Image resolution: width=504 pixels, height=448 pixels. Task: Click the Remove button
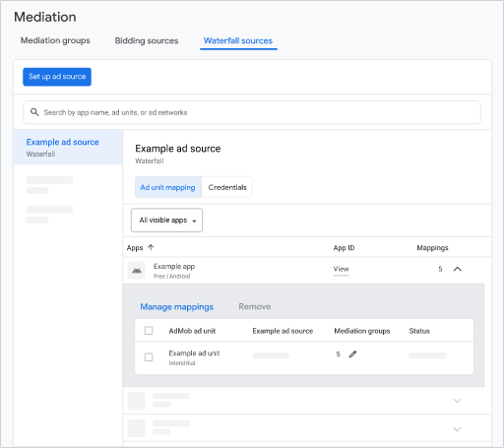[x=255, y=306]
